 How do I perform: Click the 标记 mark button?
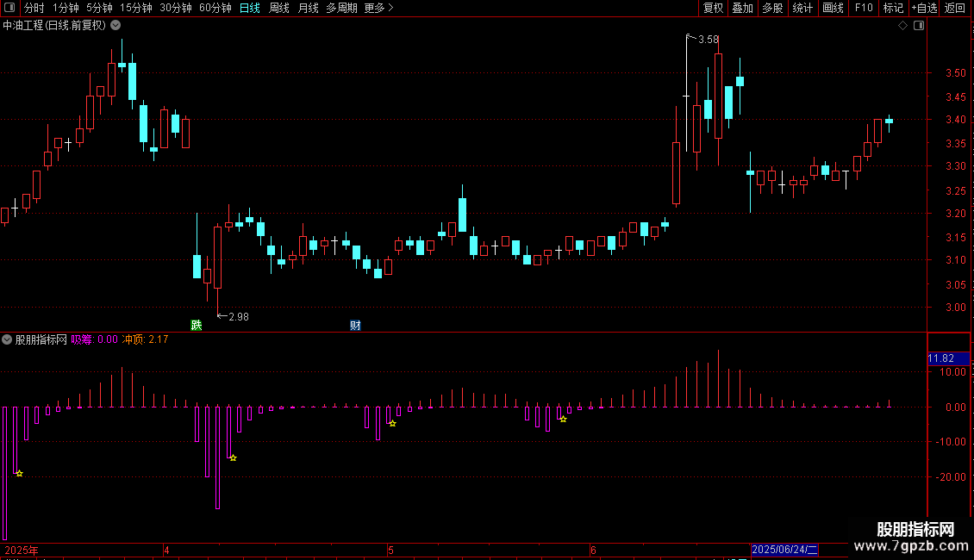[893, 8]
